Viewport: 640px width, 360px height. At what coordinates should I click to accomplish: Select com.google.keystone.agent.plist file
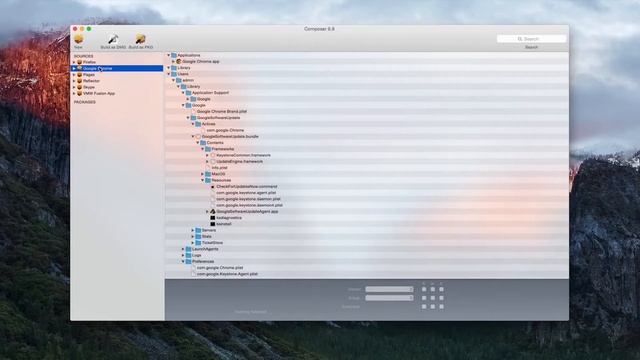[x=246, y=193]
